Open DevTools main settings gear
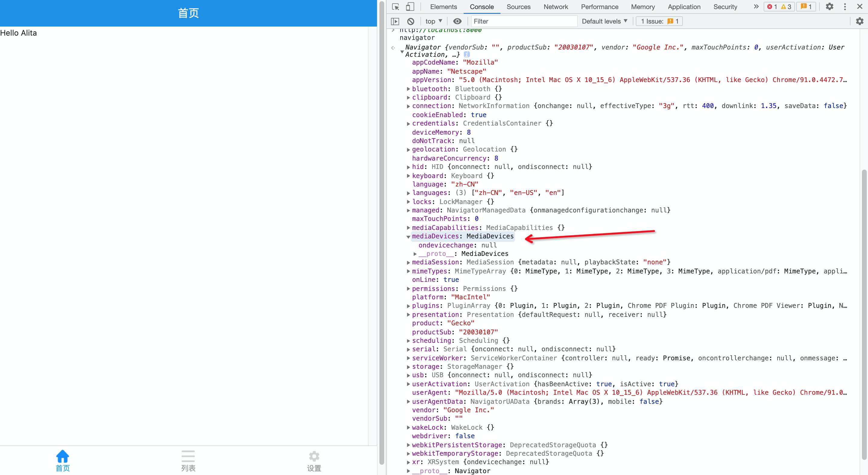The height and width of the screenshot is (475, 868). point(829,7)
